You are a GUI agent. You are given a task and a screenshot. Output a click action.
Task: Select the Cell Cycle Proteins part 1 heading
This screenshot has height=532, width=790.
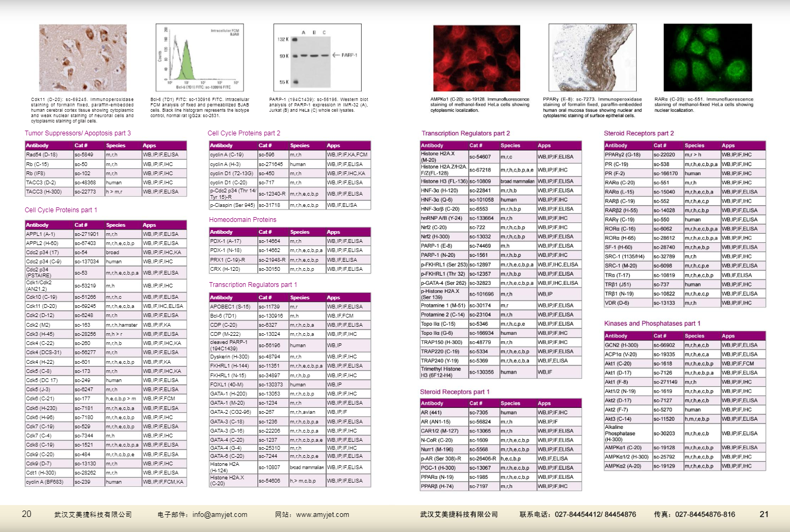[61, 210]
